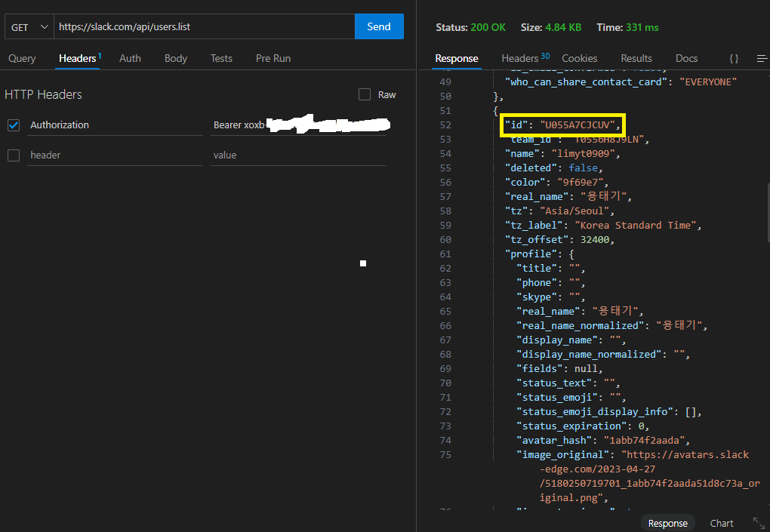The height and width of the screenshot is (532, 770).
Task: Uncheck the Authorization header checkbox
Action: [14, 125]
